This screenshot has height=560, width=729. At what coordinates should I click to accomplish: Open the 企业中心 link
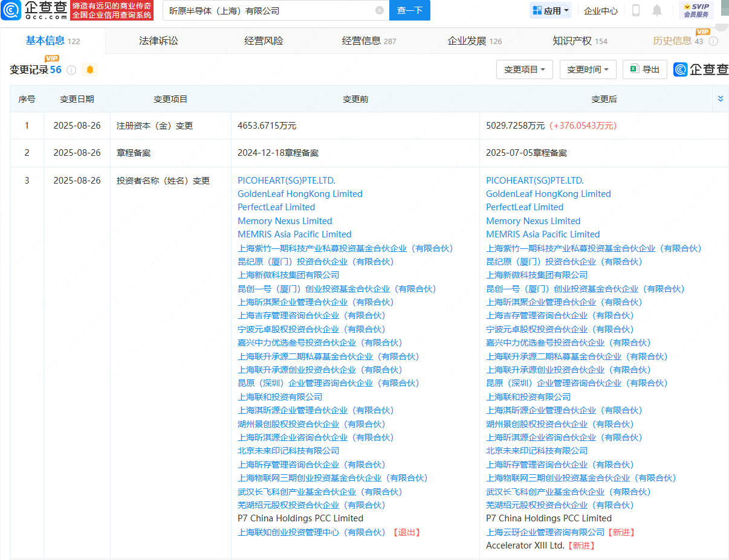coord(600,10)
